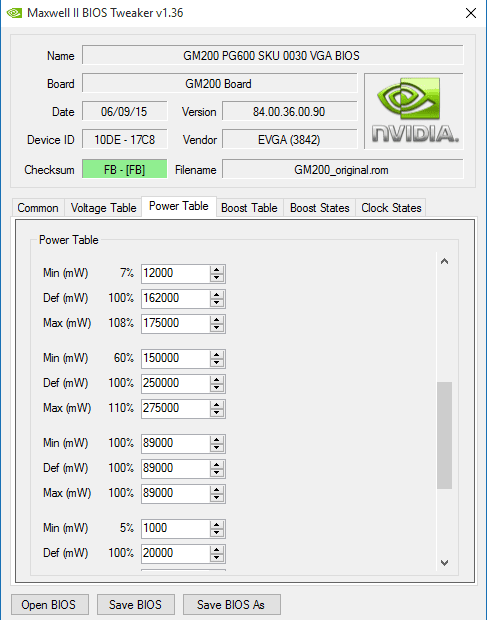Image resolution: width=487 pixels, height=620 pixels.
Task: Increase the 162000 Def power value
Action: tap(217, 294)
